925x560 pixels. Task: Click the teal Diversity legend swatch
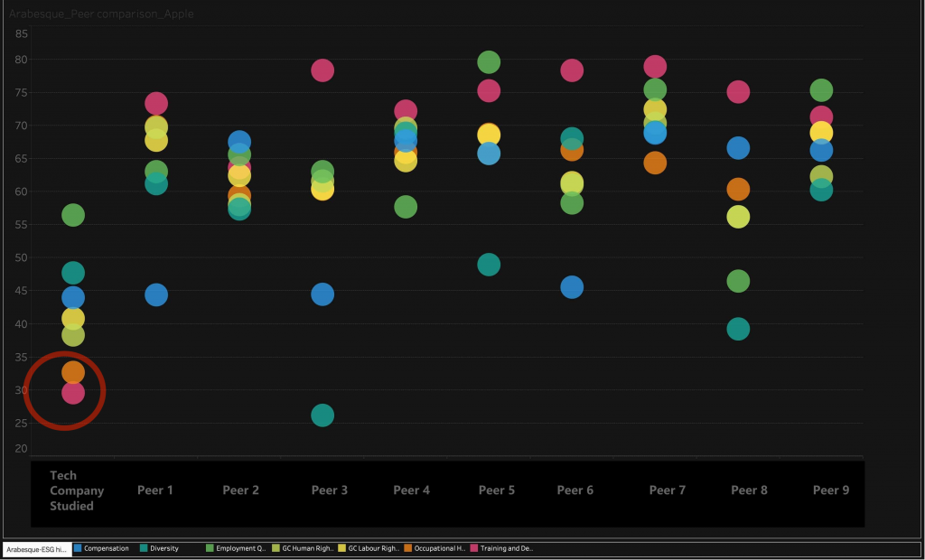(144, 548)
